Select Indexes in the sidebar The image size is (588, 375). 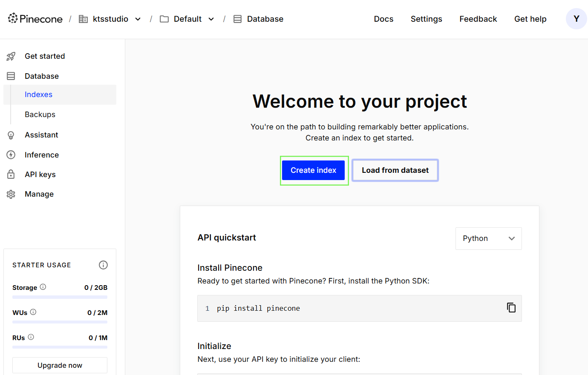coord(38,94)
